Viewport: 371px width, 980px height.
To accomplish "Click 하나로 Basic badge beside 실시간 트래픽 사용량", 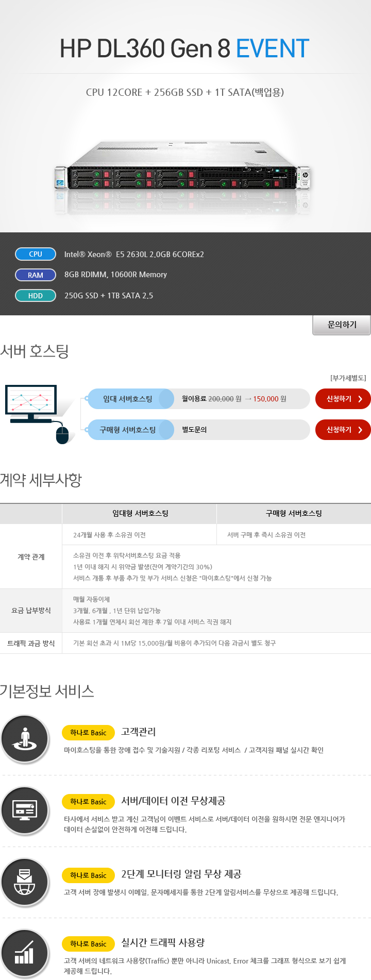I will (88, 944).
